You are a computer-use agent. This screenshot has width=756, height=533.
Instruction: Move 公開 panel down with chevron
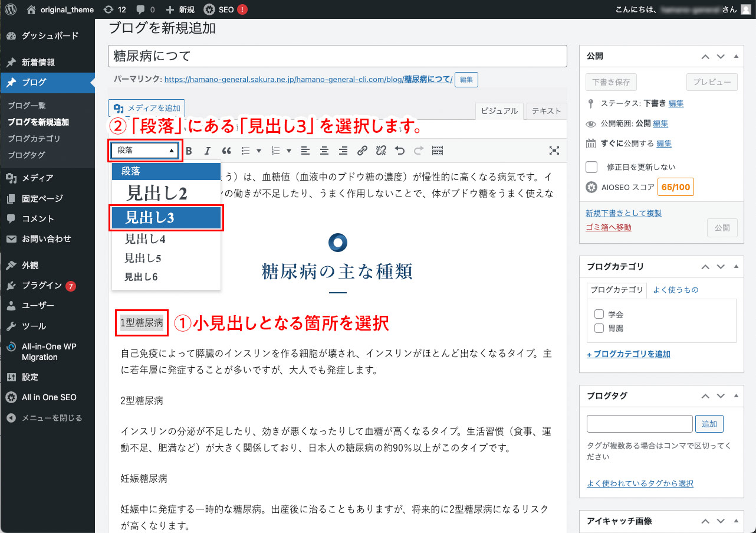coord(720,56)
